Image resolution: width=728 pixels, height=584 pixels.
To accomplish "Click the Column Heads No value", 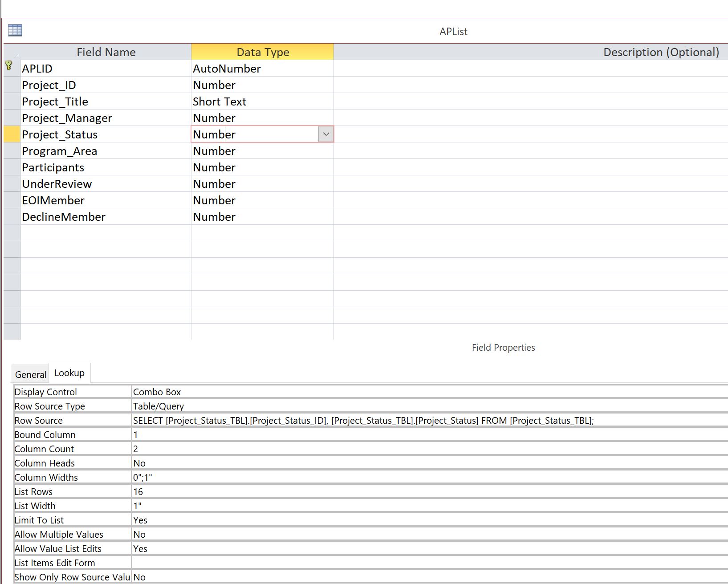I will click(139, 463).
